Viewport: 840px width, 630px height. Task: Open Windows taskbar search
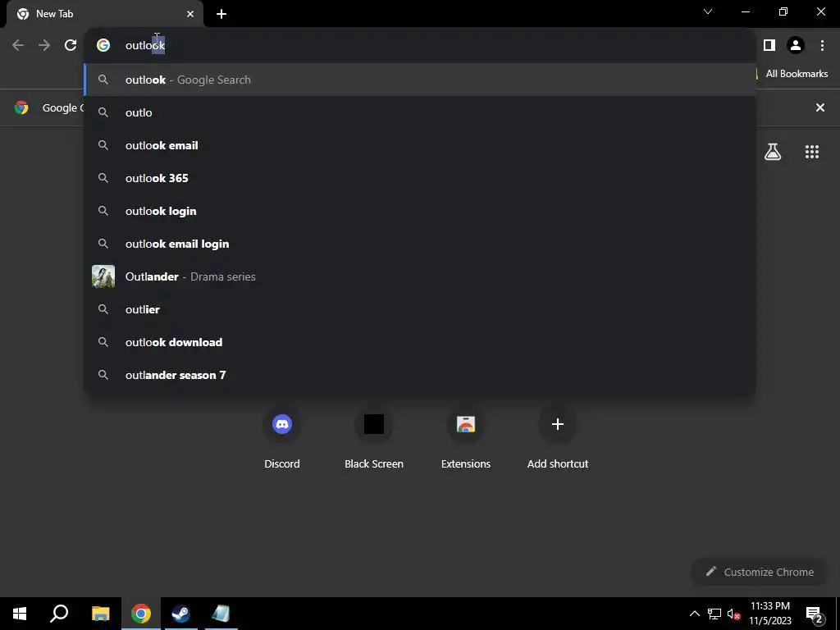click(x=59, y=614)
